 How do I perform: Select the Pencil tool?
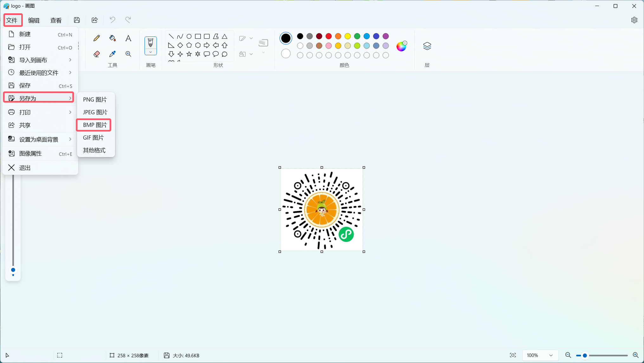click(x=97, y=38)
